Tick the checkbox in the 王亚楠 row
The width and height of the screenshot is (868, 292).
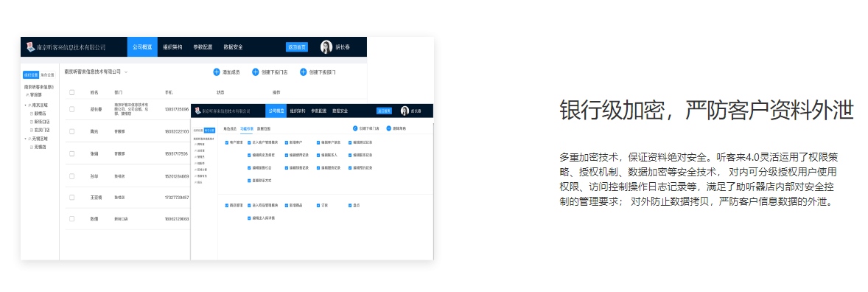(x=72, y=197)
